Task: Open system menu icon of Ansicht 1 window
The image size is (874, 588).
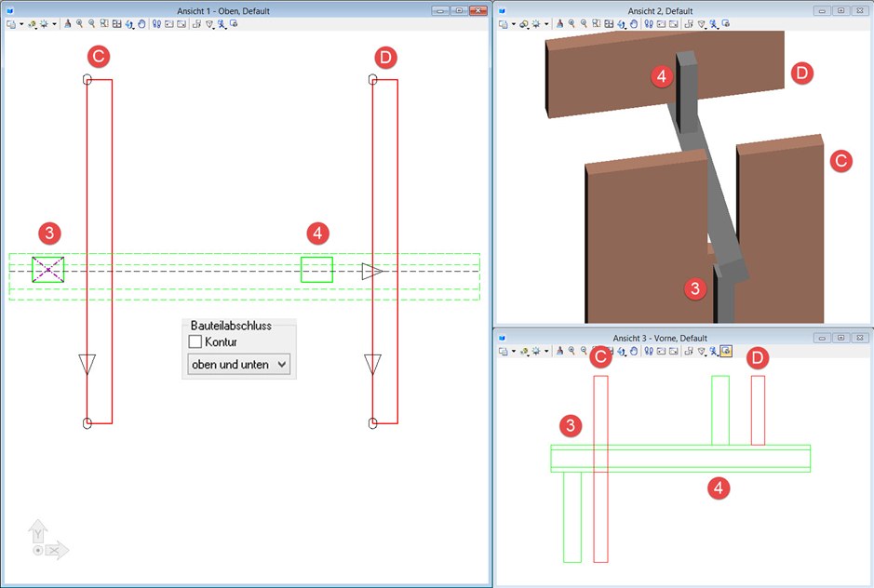Action: [x=9, y=10]
